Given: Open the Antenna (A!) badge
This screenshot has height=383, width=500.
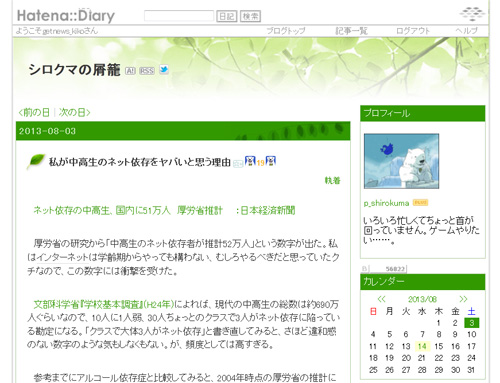Looking at the screenshot, I should pyautogui.click(x=130, y=71).
